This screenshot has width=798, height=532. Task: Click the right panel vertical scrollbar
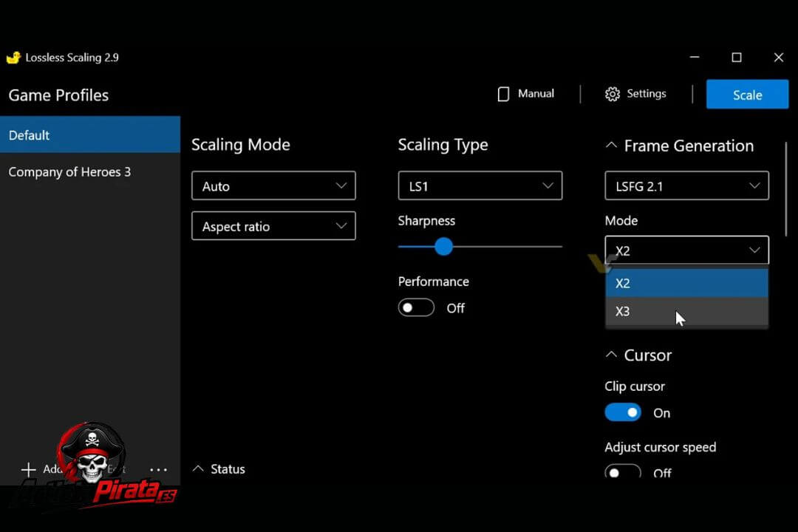[785, 189]
